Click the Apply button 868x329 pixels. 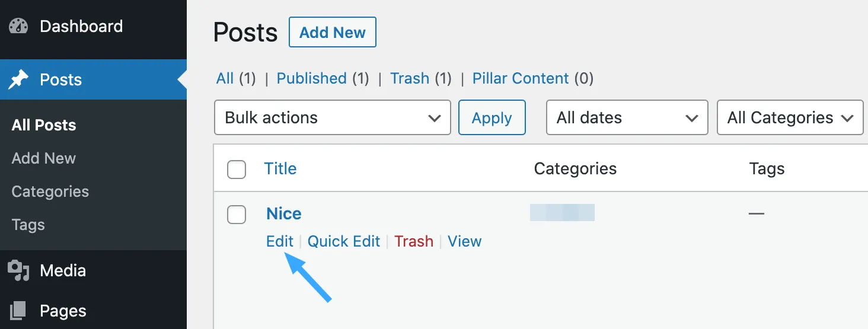492,117
